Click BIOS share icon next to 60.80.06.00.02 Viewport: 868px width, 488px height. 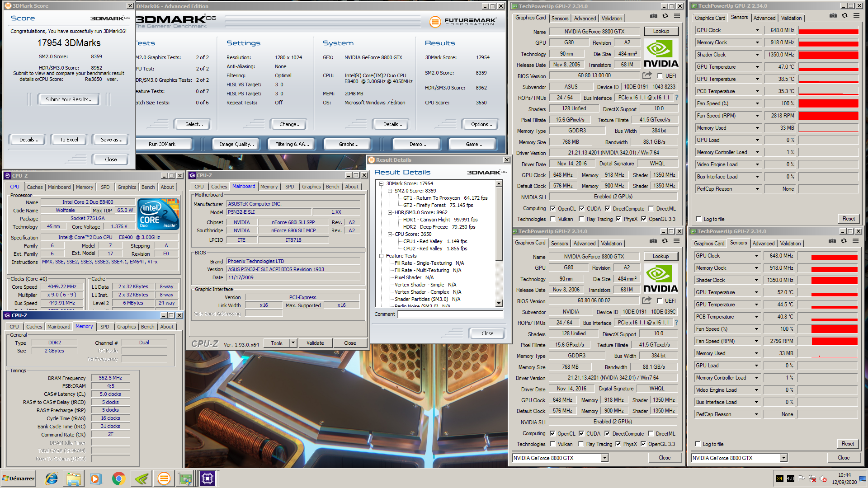point(646,300)
